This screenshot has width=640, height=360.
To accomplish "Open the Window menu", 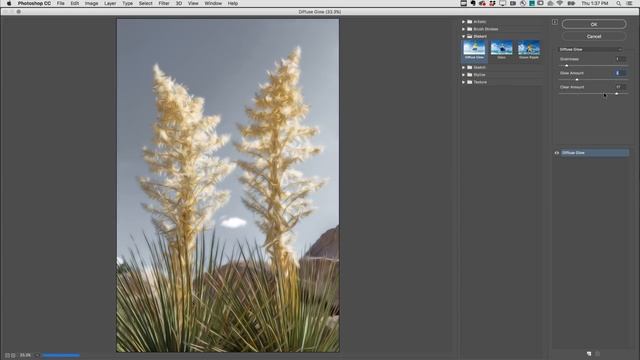I will [x=213, y=3].
